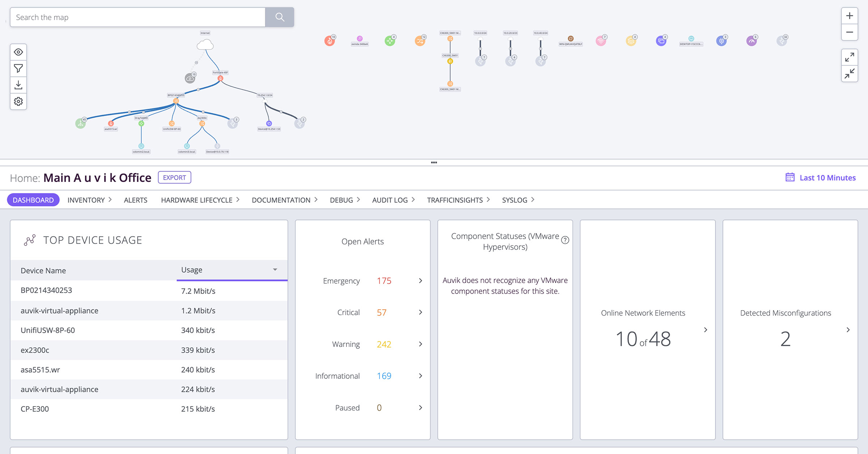Open the SYSLOG tab
This screenshot has height=454, width=868.
tap(515, 200)
